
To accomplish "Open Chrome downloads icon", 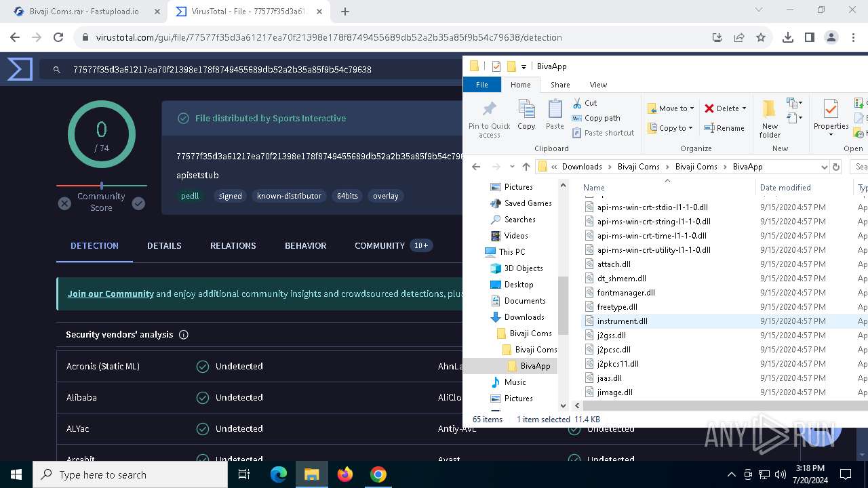I will tap(788, 37).
